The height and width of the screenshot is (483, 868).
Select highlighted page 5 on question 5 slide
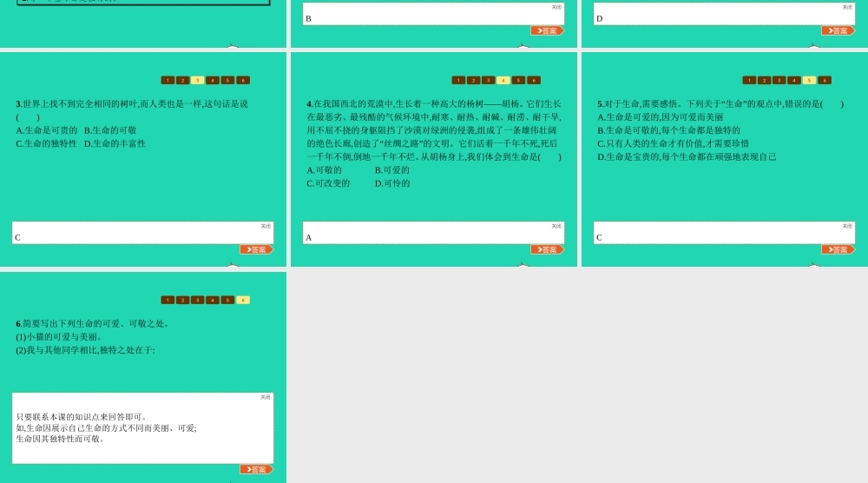[809, 80]
